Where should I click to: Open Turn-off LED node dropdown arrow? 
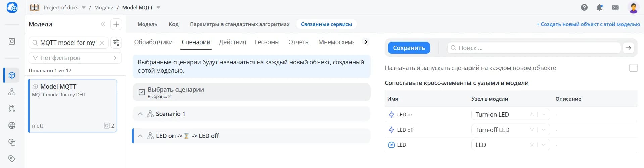[544, 130]
